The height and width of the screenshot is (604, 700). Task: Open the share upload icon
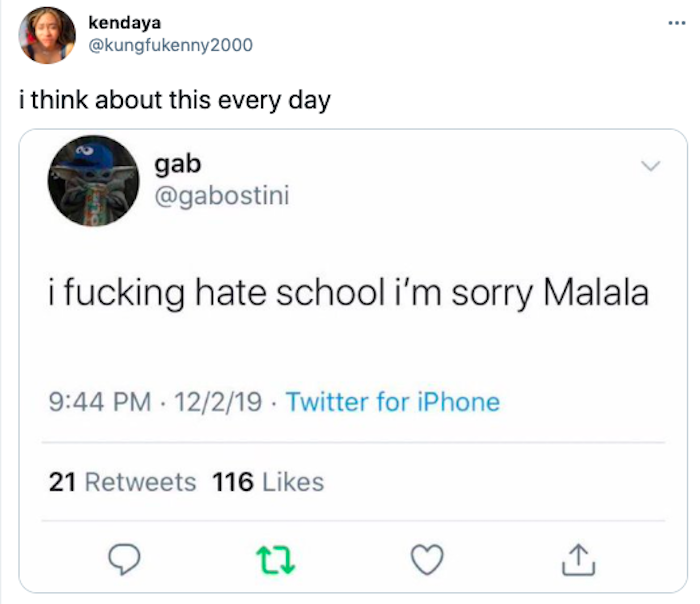(578, 559)
